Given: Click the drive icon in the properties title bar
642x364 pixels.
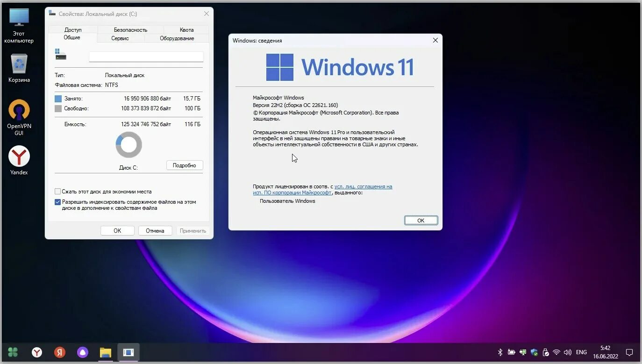Looking at the screenshot, I should coord(52,14).
